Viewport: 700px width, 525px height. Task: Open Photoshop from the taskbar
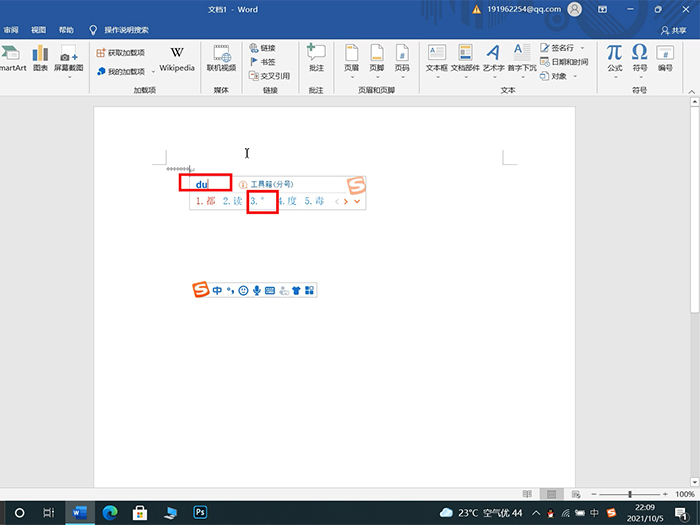click(200, 512)
